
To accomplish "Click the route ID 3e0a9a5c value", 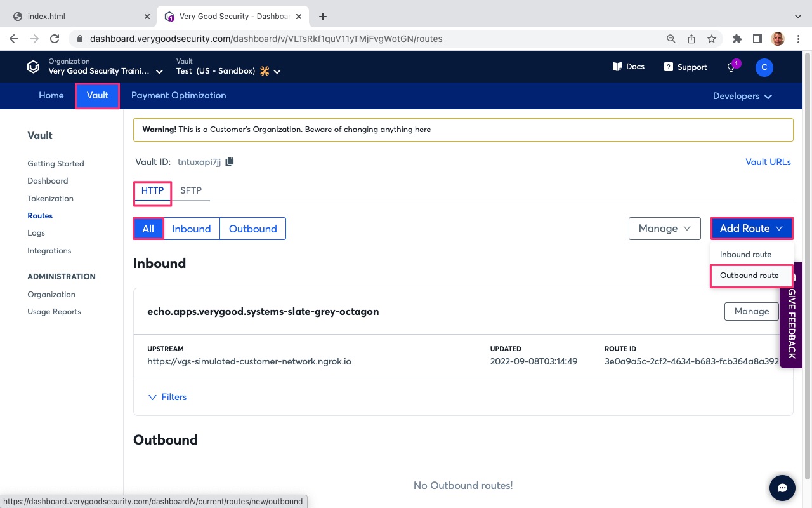I will 691,361.
